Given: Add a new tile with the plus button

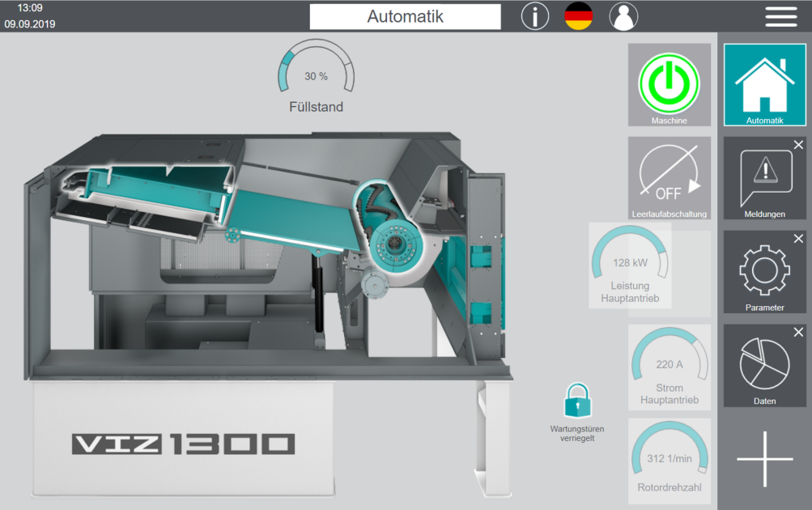Looking at the screenshot, I should click(763, 458).
